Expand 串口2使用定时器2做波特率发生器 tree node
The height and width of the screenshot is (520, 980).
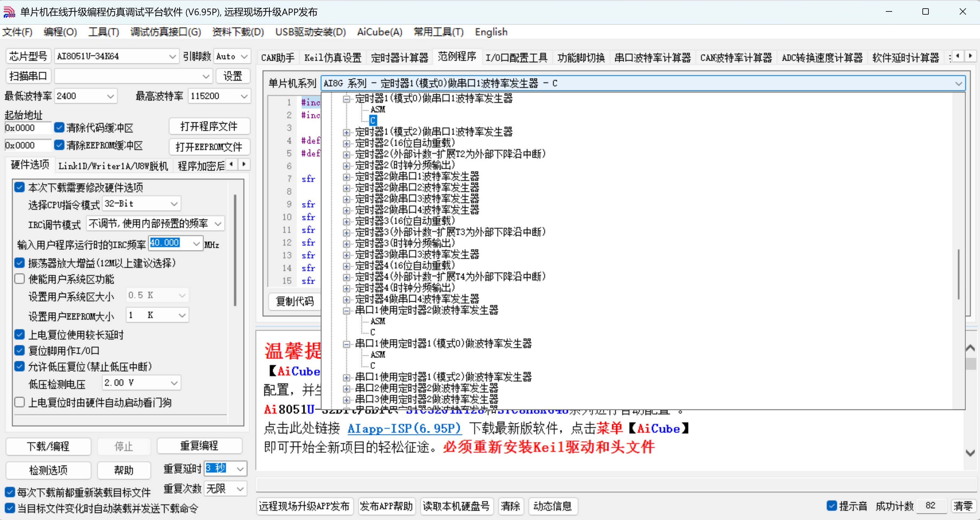point(346,389)
